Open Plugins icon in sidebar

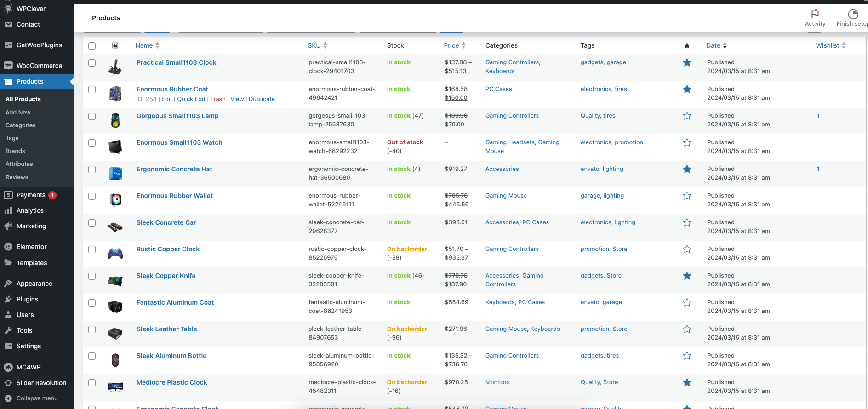point(8,299)
